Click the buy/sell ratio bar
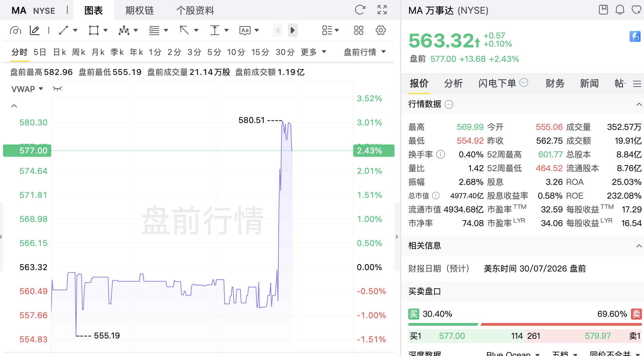644x356 pixels. (x=525, y=324)
